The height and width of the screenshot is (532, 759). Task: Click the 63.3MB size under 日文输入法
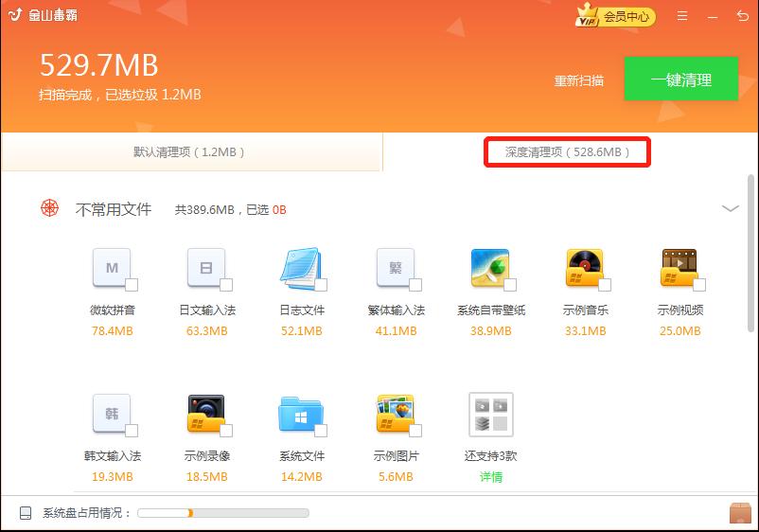pyautogui.click(x=206, y=331)
